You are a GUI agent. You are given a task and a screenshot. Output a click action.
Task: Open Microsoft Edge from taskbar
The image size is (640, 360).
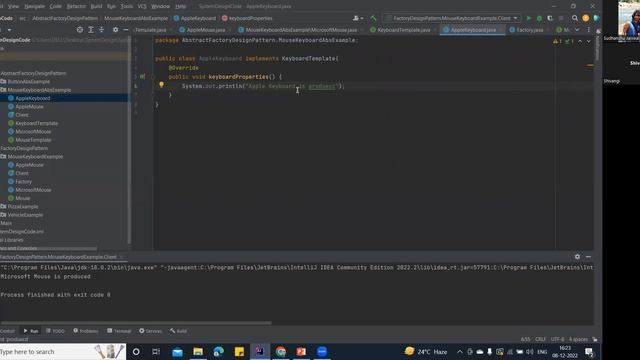click(218, 351)
